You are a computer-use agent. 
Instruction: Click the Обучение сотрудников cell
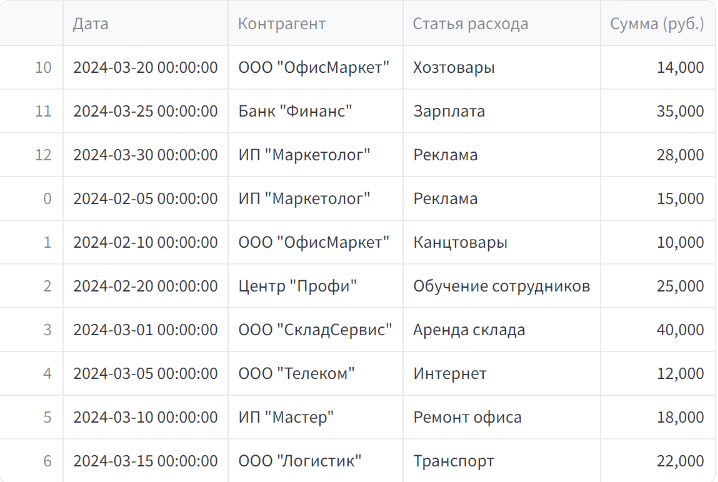[501, 286]
